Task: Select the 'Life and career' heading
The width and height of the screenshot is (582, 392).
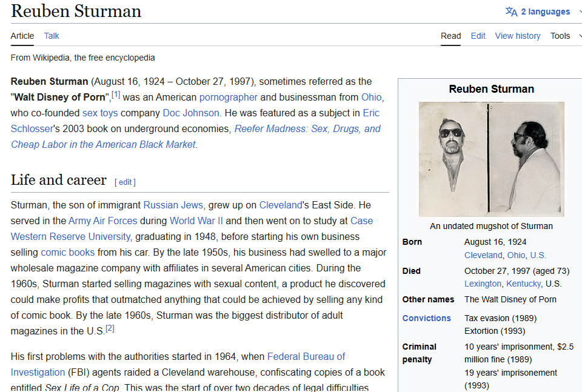Action: point(59,180)
